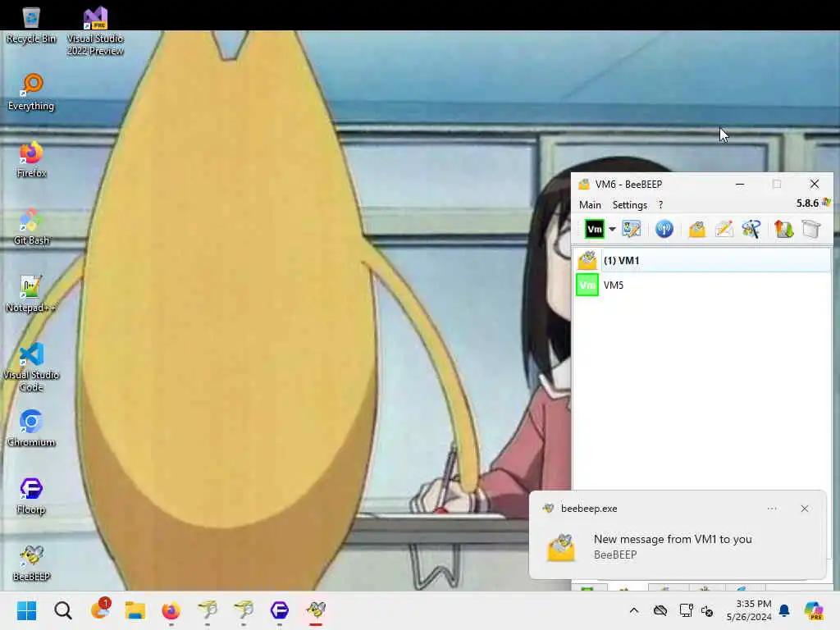
Task: Switch to Firefox on the taskbar
Action: click(x=171, y=610)
